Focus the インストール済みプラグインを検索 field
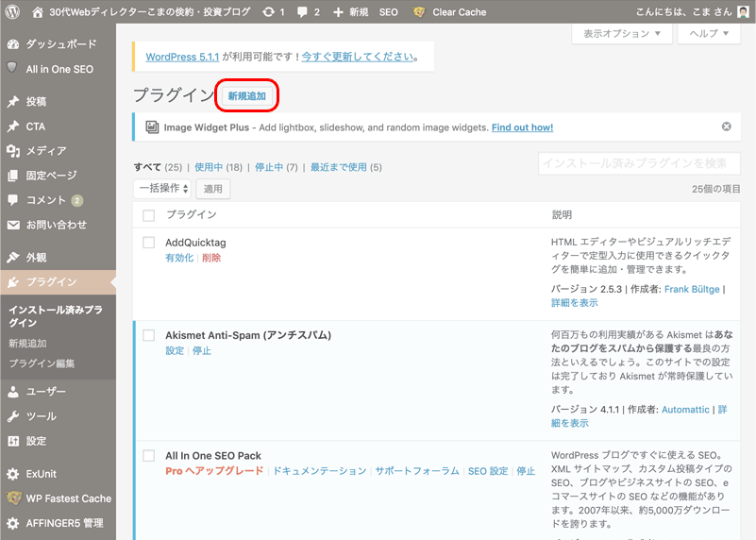Viewport: 756px width, 540px height. 639,163
